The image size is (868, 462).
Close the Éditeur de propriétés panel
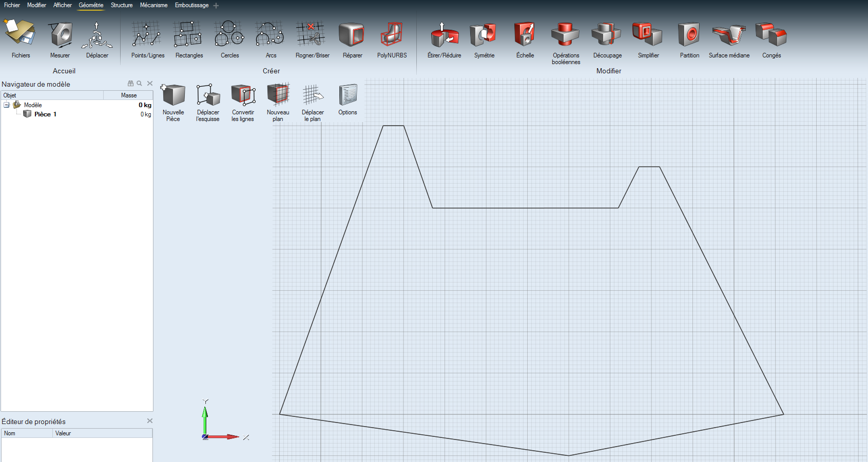(150, 420)
